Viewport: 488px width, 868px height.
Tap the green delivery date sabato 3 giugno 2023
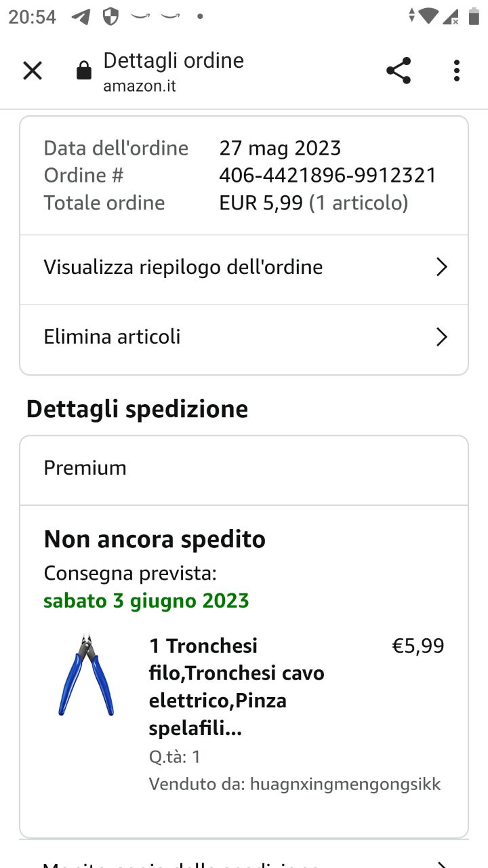click(x=146, y=601)
